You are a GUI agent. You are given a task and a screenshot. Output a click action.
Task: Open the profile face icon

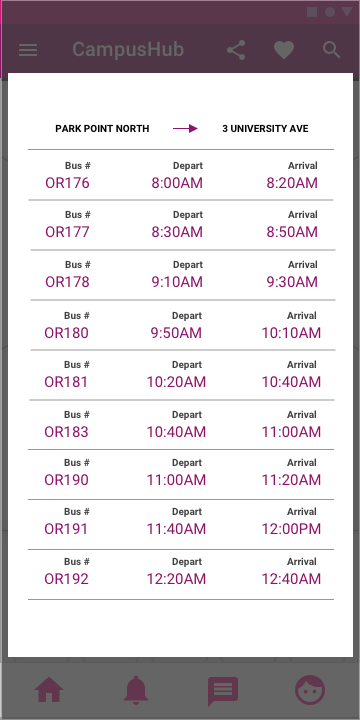pos(310,690)
